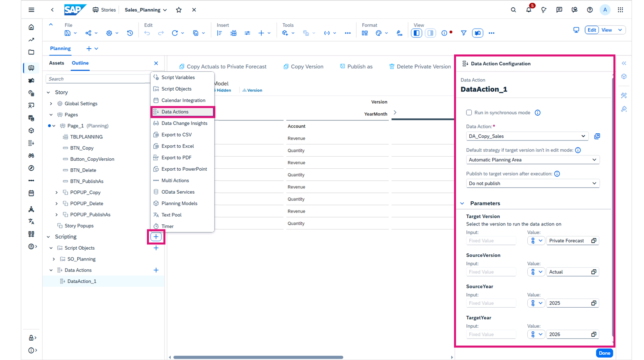
Task: Add a new Data Action plus icon
Action: tap(156, 270)
